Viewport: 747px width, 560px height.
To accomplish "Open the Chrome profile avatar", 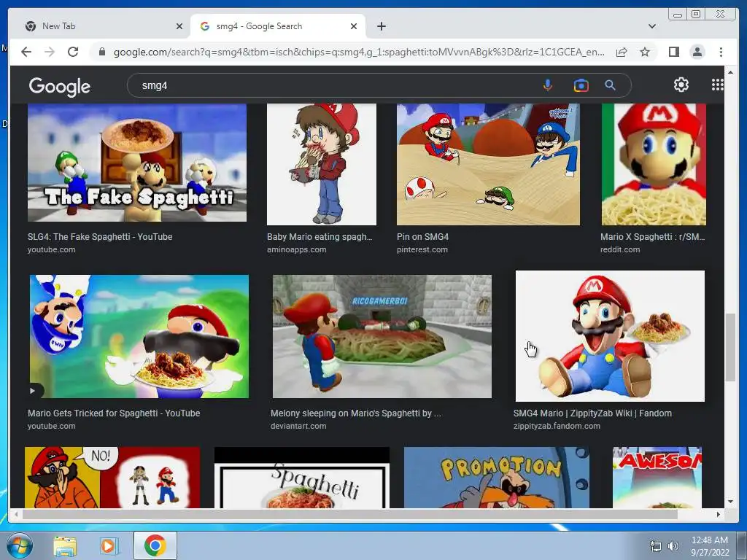I will (x=697, y=52).
